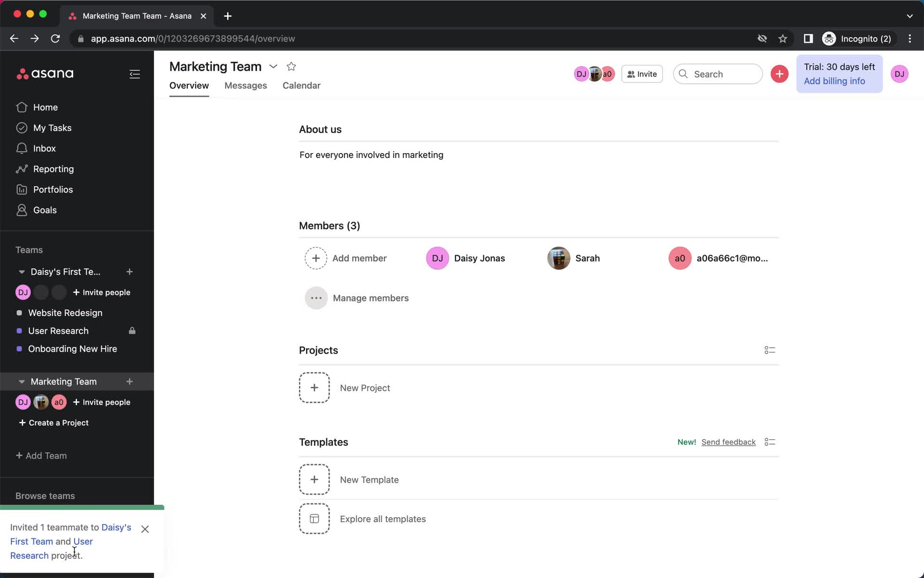Select the Marketing Team browser tab

tap(137, 16)
